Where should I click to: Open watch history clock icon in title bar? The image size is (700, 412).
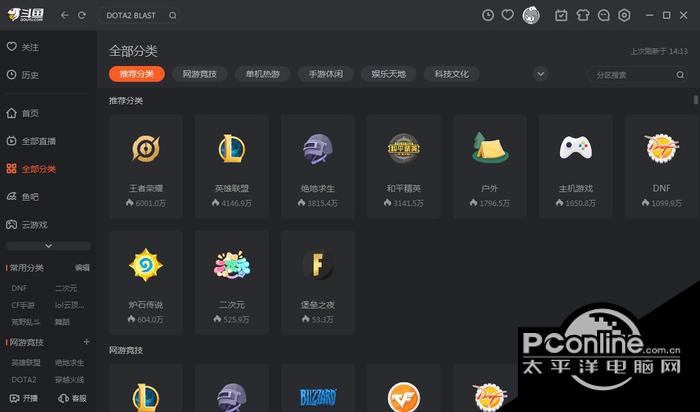point(488,15)
